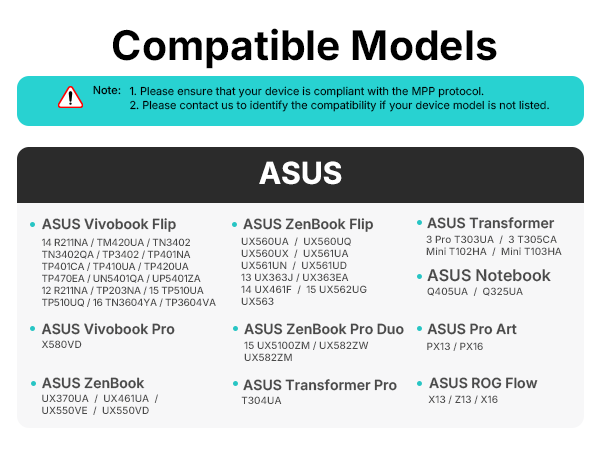This screenshot has width=600, height=450.
Task: Click the red warning triangle icon
Action: [70, 98]
